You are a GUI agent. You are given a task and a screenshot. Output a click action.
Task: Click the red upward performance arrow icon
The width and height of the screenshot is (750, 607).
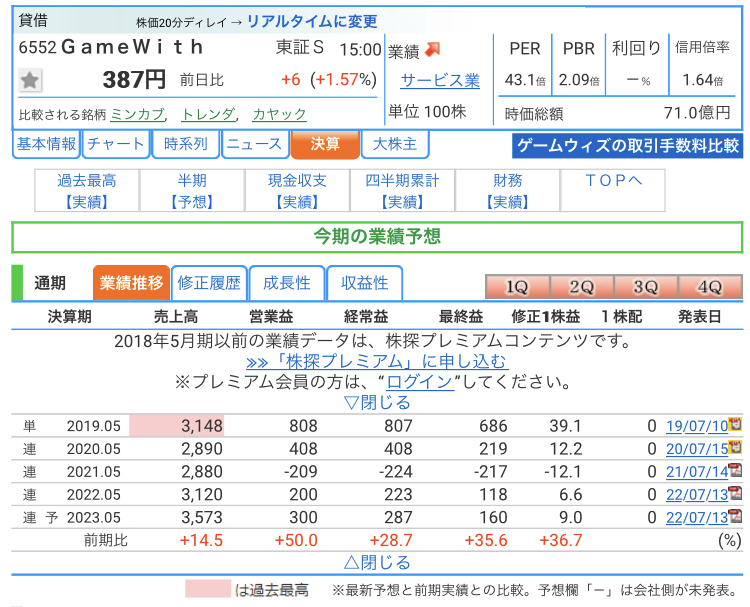(x=432, y=50)
